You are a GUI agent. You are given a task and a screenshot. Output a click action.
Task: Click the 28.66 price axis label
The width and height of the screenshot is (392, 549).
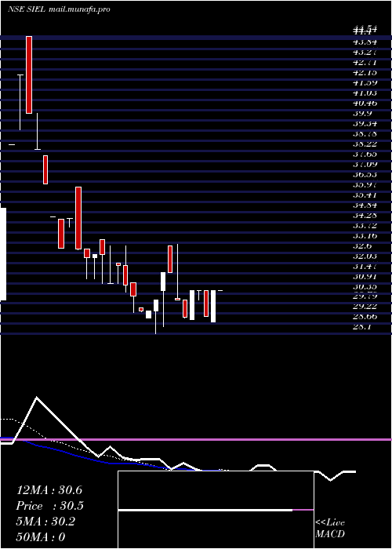(365, 317)
